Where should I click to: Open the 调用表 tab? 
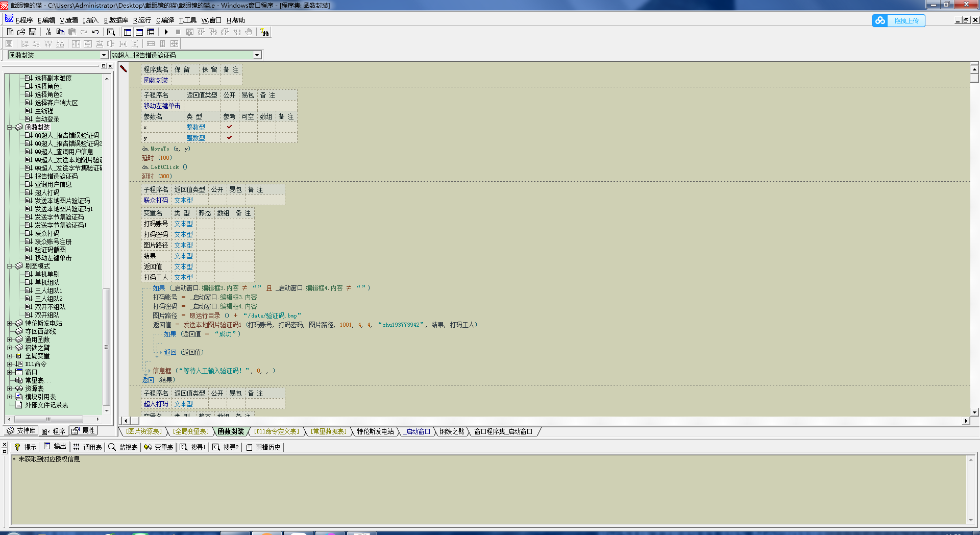tap(88, 447)
